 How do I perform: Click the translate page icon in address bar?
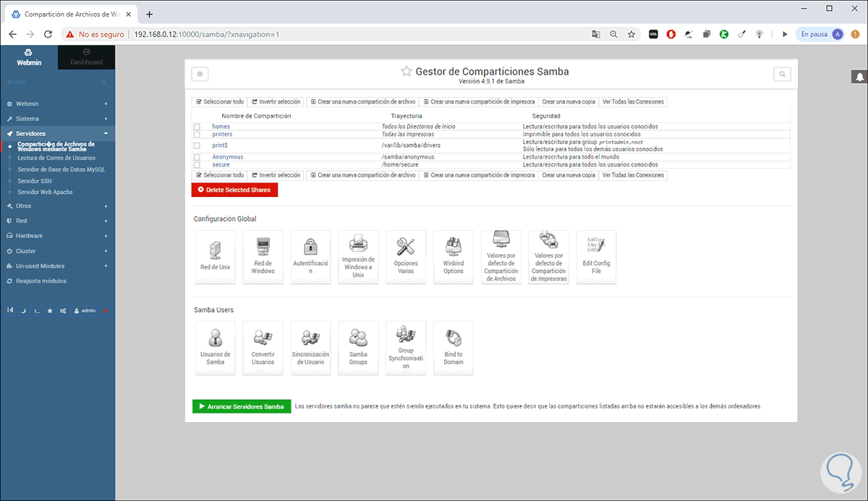click(595, 34)
